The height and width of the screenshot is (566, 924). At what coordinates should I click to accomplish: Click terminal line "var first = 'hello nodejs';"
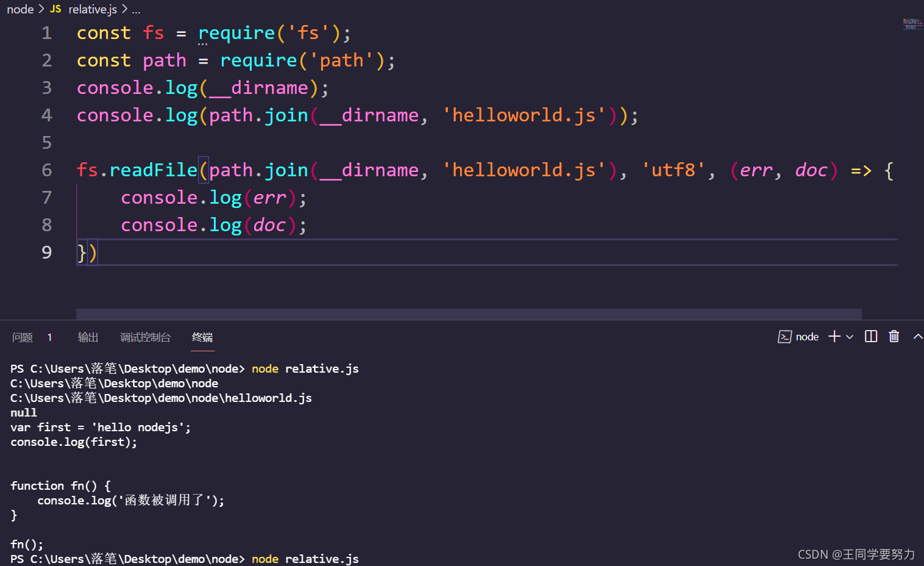tap(101, 428)
